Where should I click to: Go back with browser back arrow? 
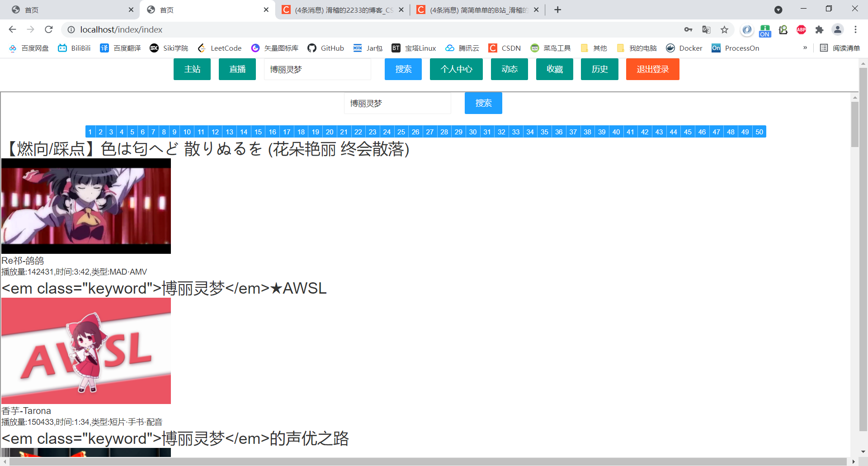coord(12,29)
